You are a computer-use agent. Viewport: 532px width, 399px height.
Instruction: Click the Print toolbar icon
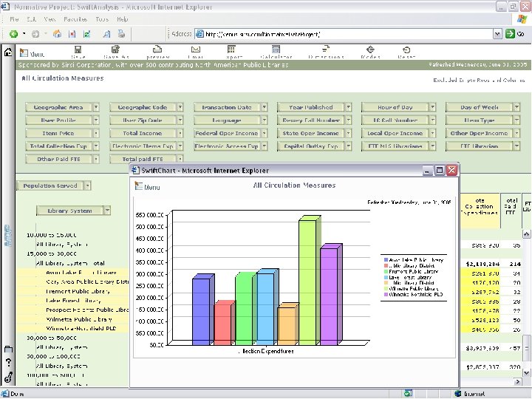click(121, 34)
